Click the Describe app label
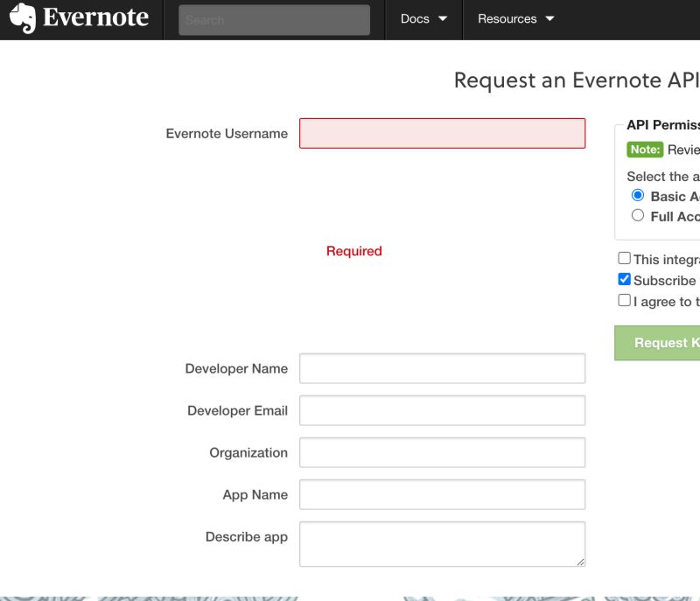The image size is (700, 601). pos(247,537)
